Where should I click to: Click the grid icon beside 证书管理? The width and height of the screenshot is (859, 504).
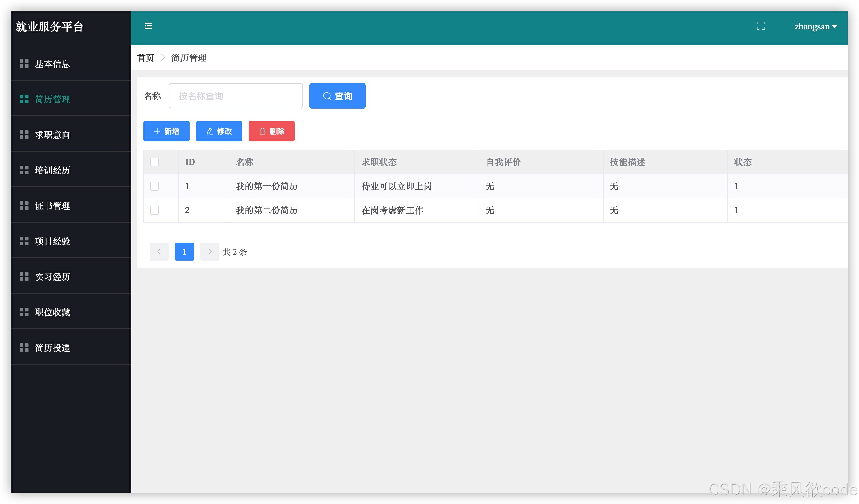24,206
